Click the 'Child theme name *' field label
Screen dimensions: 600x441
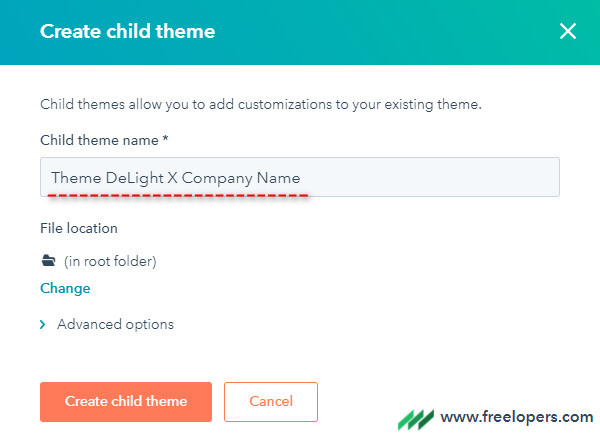104,140
